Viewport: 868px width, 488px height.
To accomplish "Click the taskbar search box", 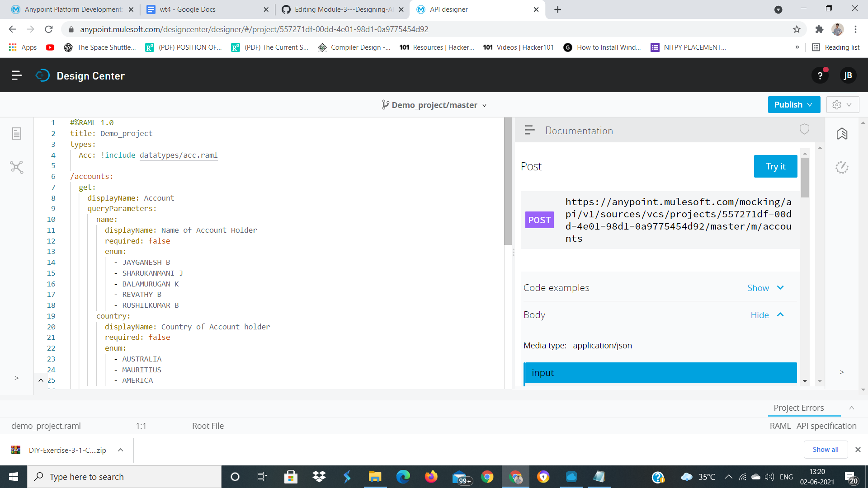I will [124, 477].
